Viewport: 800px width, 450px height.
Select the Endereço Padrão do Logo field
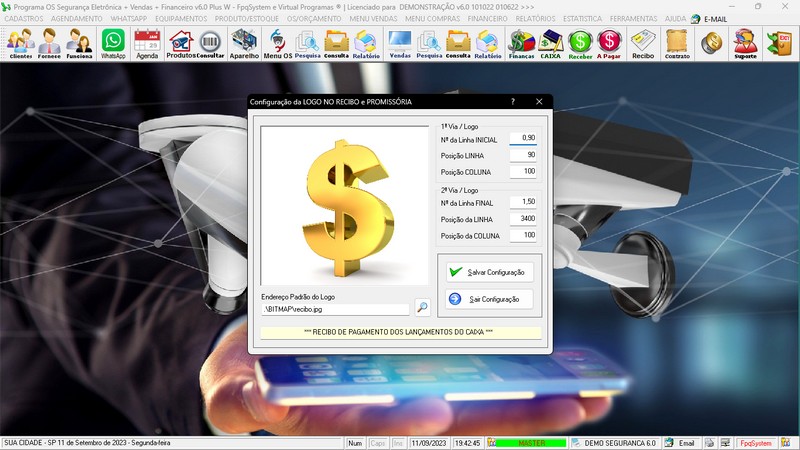click(x=335, y=310)
